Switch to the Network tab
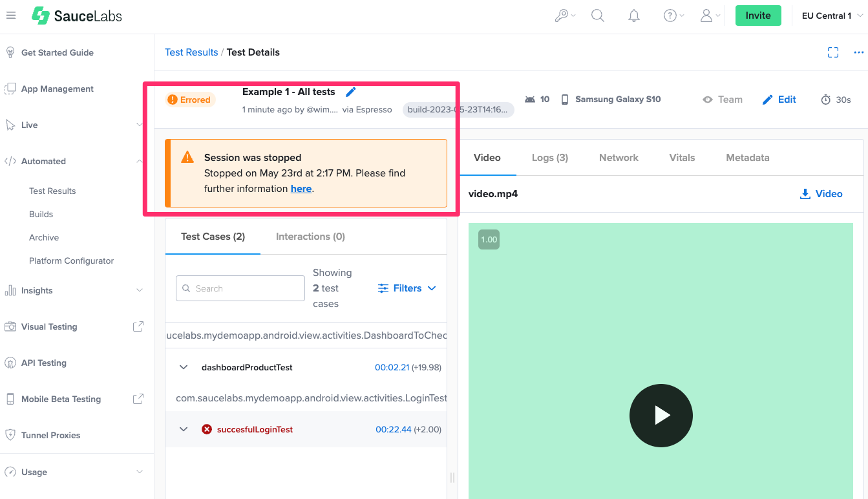This screenshot has height=499, width=868. pos(619,158)
